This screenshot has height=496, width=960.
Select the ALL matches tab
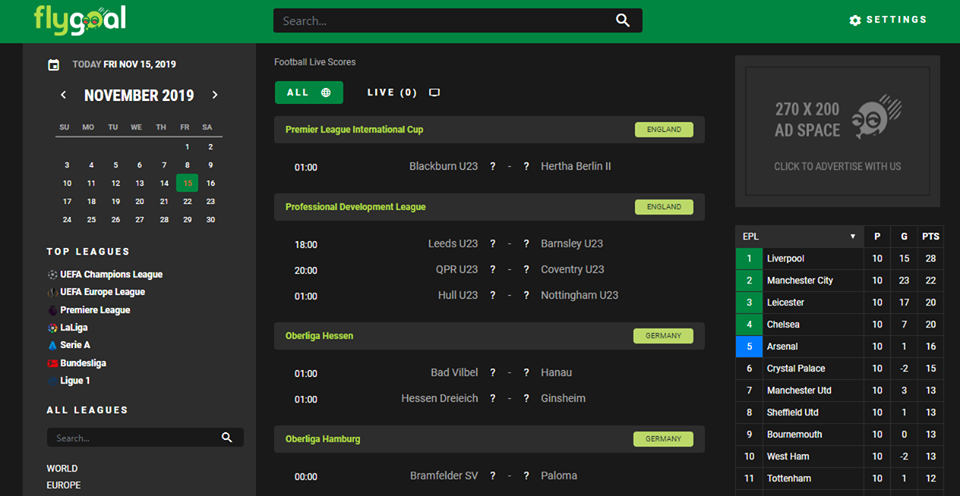click(x=309, y=92)
